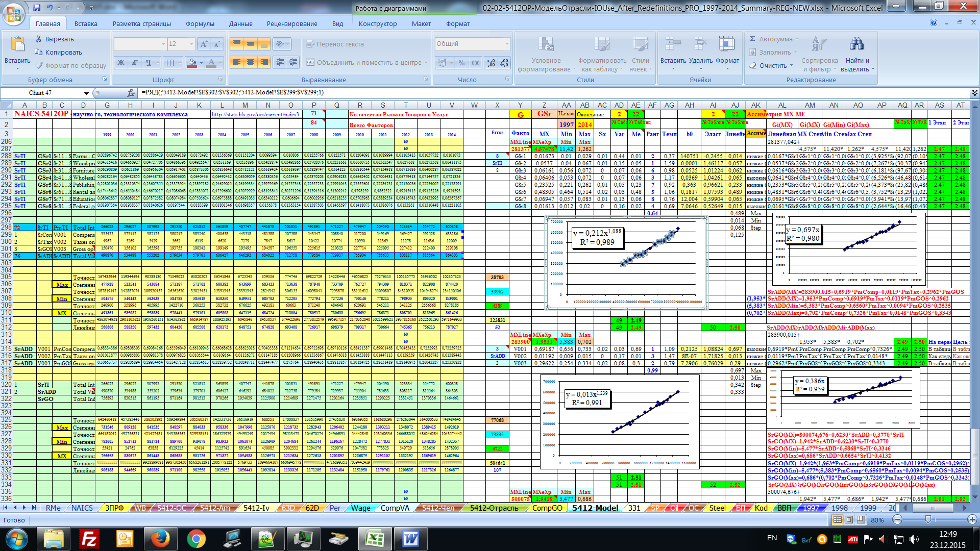Image resolution: width=980 pixels, height=551 pixels.
Task: Switch to the 5412-Iv sheet tab
Action: tap(256, 508)
